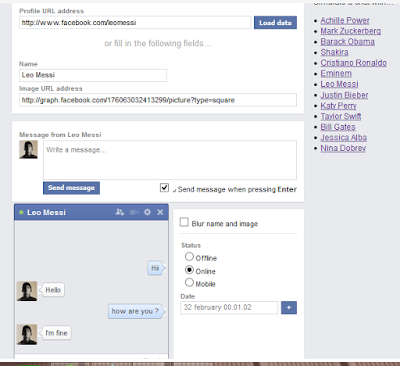Click the video call icon in chat header
The image size is (400, 366).
click(x=134, y=212)
